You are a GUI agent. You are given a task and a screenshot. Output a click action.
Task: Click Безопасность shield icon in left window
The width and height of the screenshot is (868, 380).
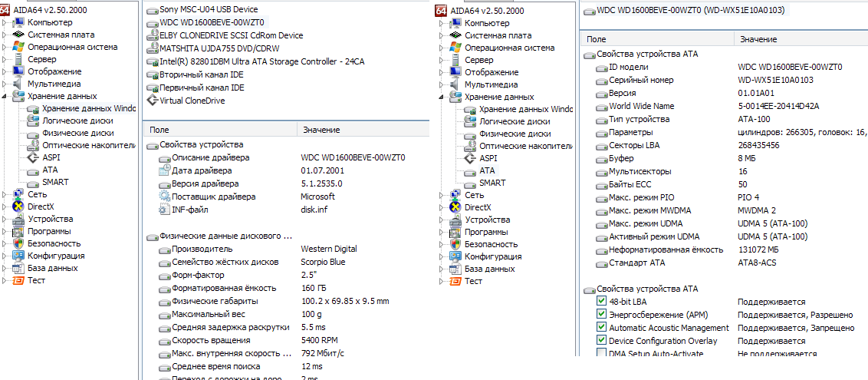pyautogui.click(x=19, y=243)
